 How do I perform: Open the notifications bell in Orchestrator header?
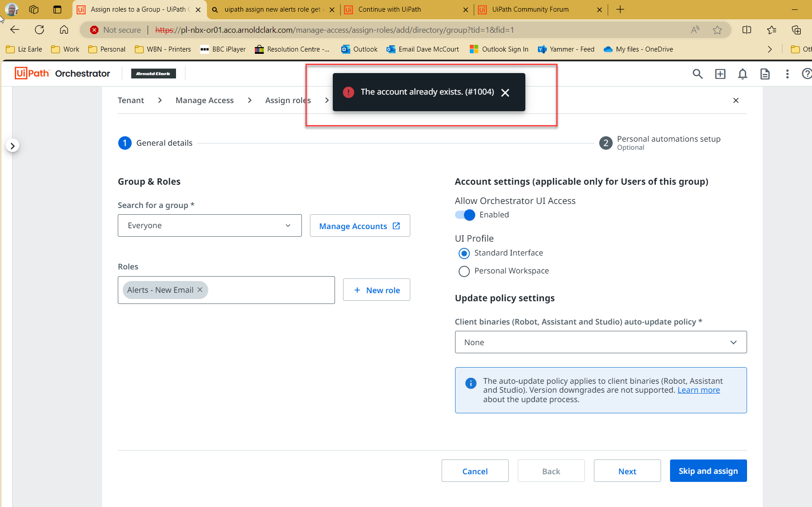coord(742,74)
